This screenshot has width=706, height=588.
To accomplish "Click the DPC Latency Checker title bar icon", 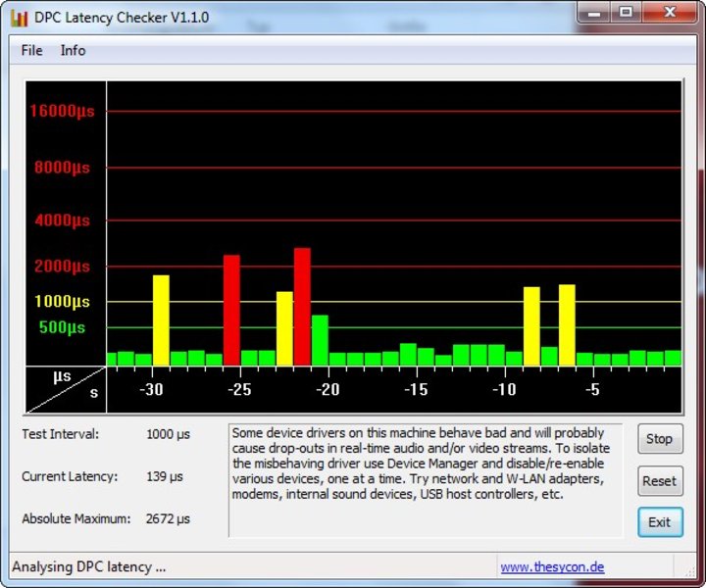I will (19, 18).
